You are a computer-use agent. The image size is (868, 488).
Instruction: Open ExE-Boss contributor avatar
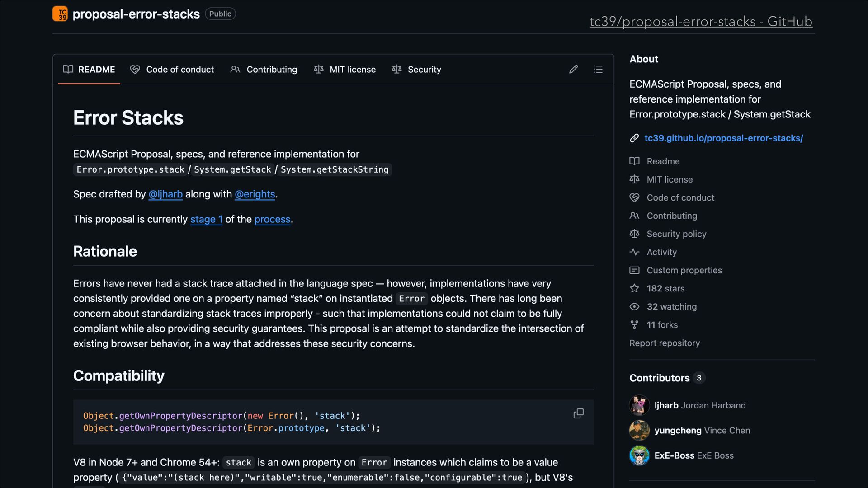639,455
